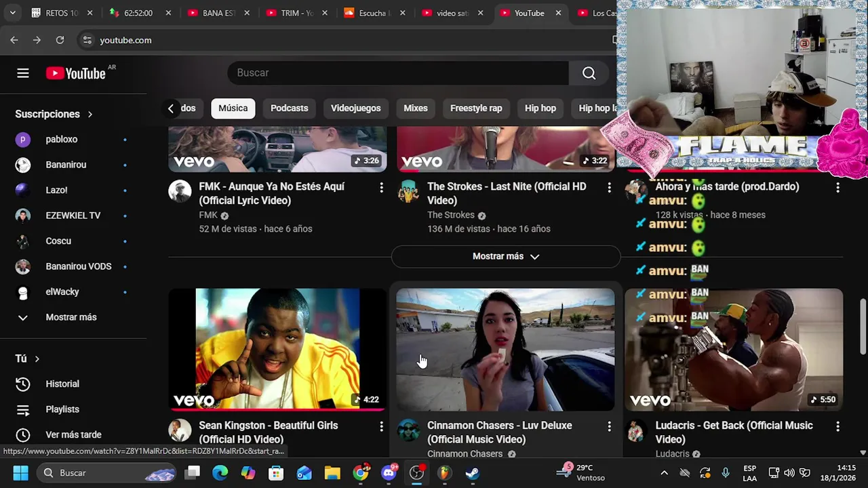This screenshot has width=868, height=488.
Task: Open options menu for Cinnamon Chasers video
Action: (609, 426)
